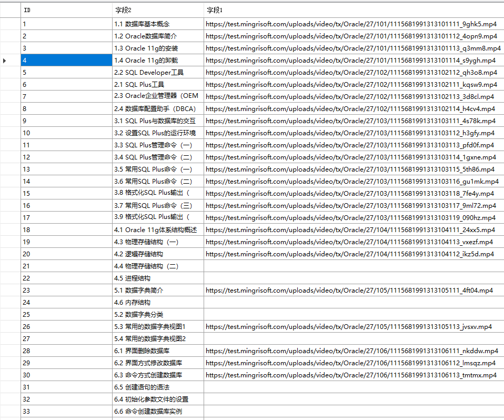Select URL ending 102114_h4cv4.mp4
504x420 pixels.
pyautogui.click(x=354, y=109)
